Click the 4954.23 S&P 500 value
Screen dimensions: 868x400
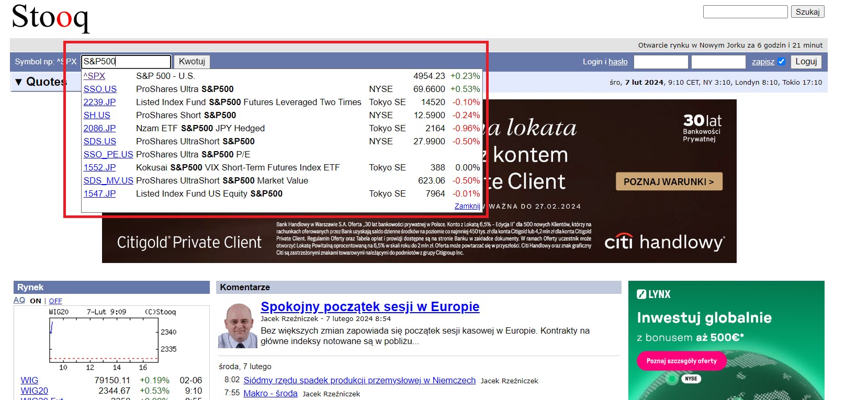(429, 76)
